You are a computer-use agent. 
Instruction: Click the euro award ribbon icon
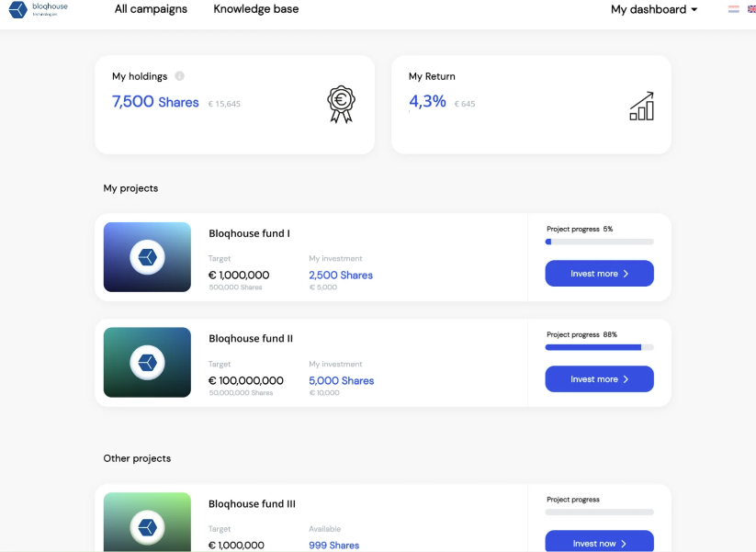click(x=341, y=104)
